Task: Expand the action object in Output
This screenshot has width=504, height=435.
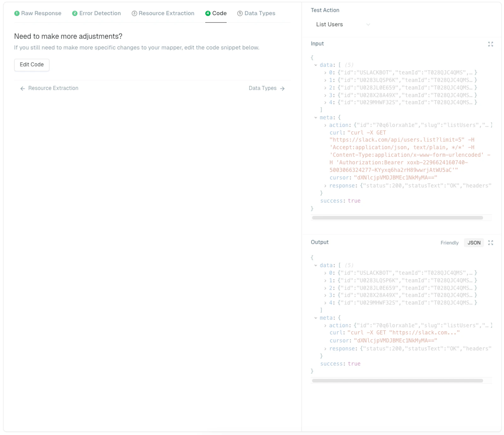Action: click(x=325, y=326)
